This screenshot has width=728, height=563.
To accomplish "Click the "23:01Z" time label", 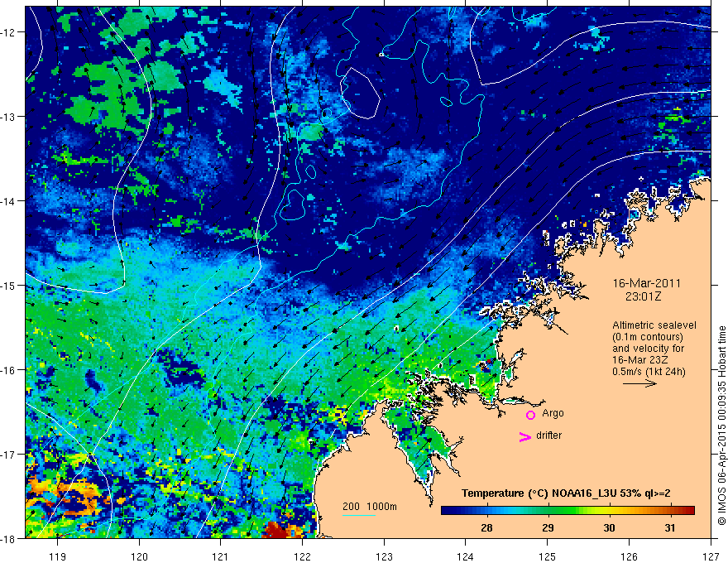I will [643, 296].
